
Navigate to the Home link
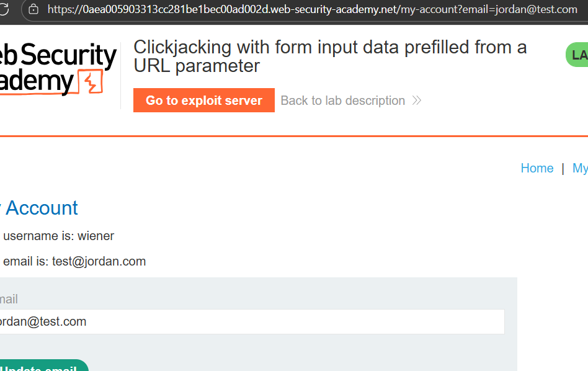coord(537,168)
